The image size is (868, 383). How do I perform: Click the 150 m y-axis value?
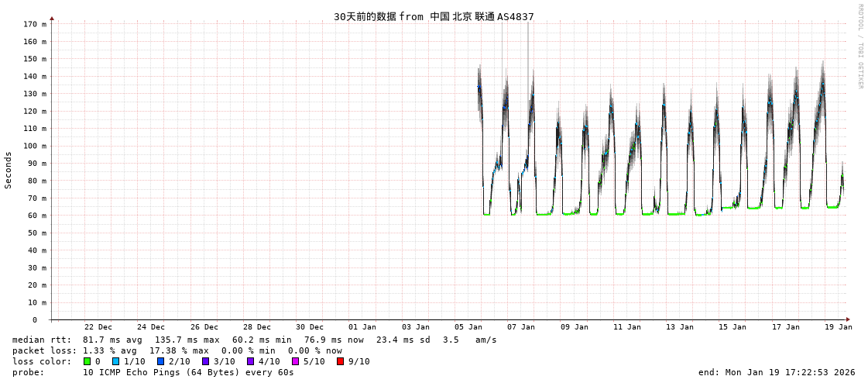[x=36, y=59]
